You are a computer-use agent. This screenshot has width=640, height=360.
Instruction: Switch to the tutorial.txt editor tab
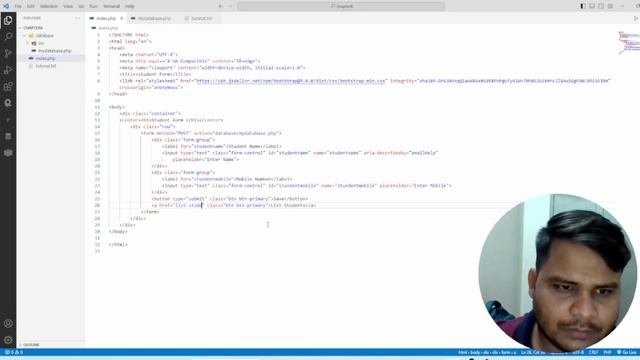coord(201,18)
